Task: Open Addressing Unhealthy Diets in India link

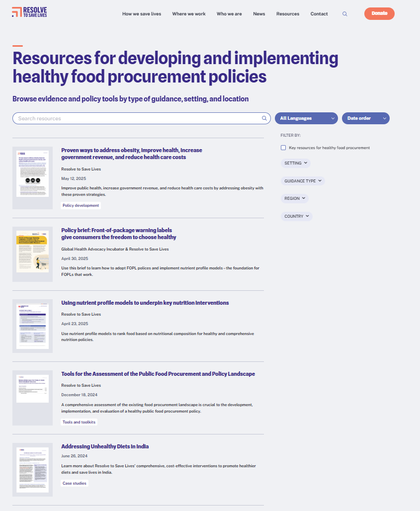Action: [105, 446]
